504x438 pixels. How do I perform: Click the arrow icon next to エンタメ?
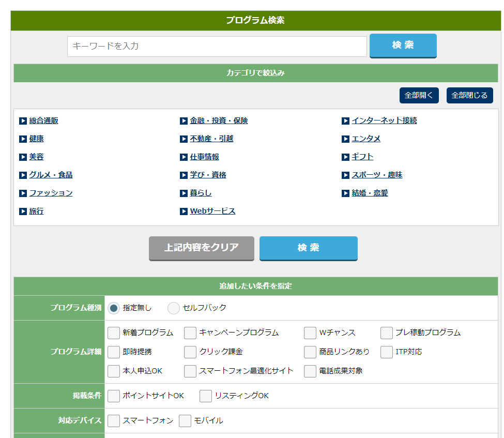[x=345, y=139]
